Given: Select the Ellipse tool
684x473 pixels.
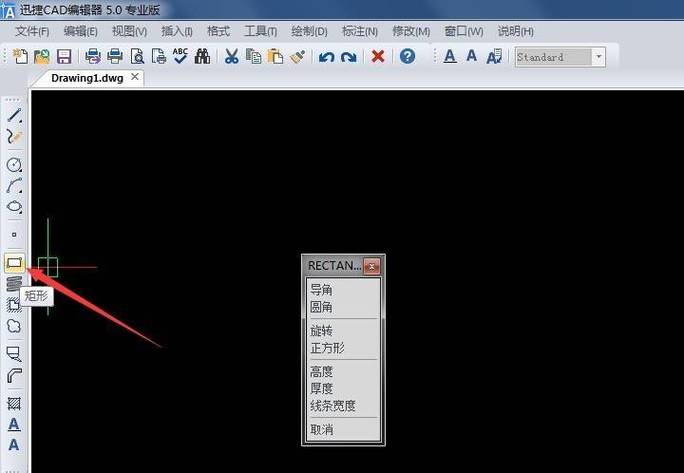Looking at the screenshot, I should 14,206.
